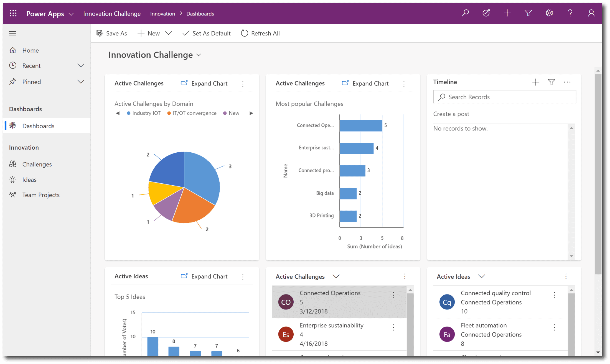Open more options for Domain pie chart

[243, 84]
